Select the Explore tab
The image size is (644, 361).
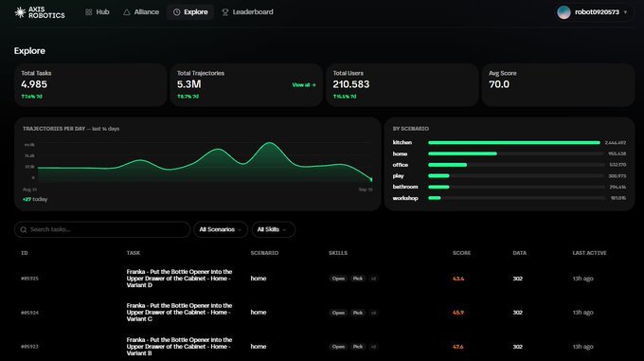[190, 12]
